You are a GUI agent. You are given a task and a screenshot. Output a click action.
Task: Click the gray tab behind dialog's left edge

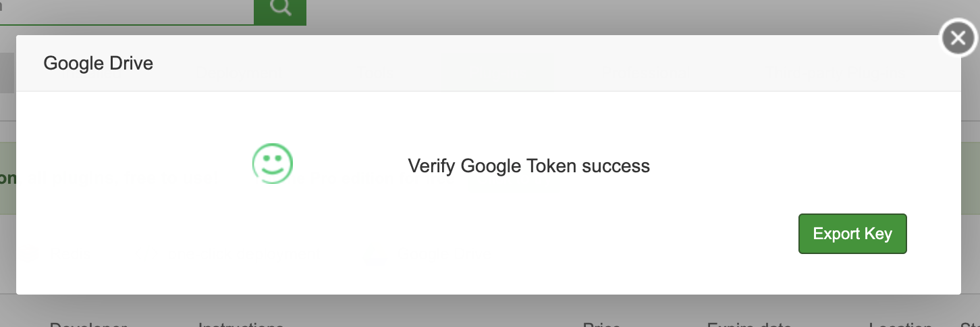pyautogui.click(x=7, y=72)
